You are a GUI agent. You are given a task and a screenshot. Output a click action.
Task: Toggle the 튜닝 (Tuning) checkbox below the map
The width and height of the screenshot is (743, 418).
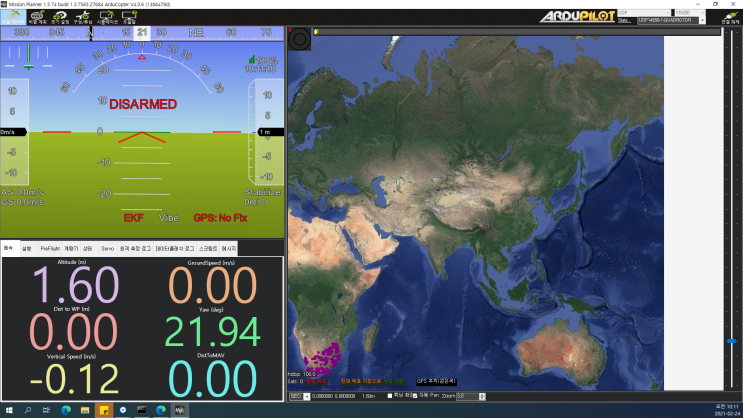coord(390,396)
